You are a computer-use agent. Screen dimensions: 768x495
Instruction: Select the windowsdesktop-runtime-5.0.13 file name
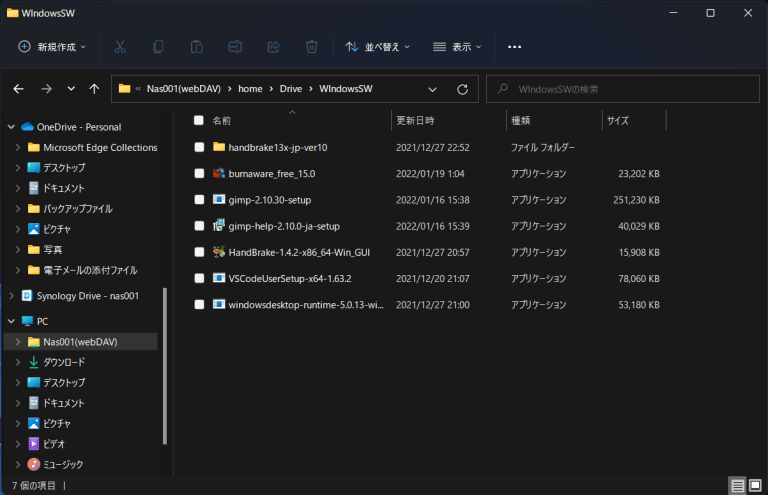(306, 305)
